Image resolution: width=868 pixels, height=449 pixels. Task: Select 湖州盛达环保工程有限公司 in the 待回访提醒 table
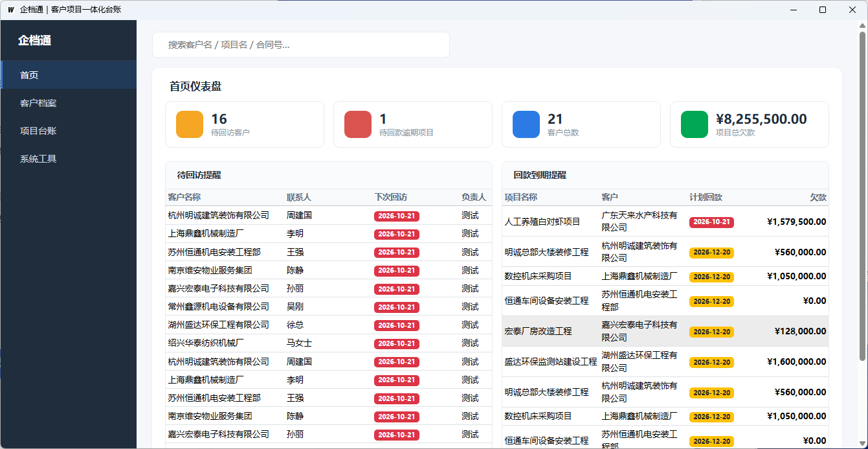coord(218,325)
